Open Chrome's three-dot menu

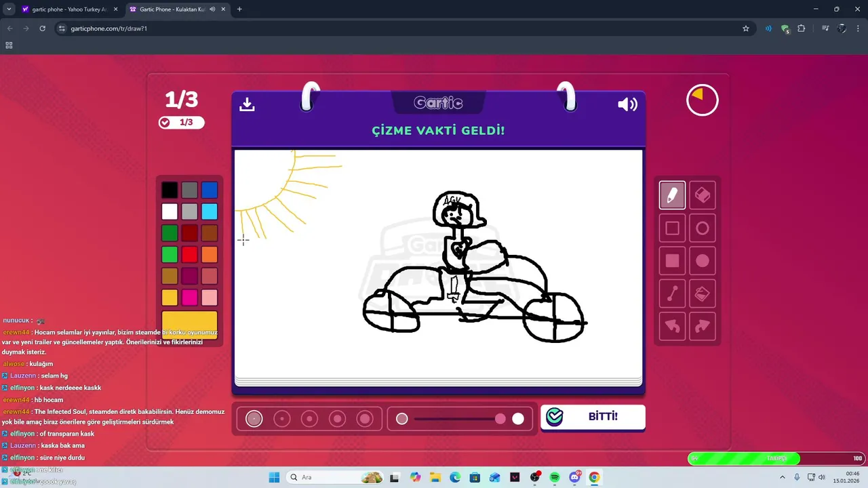click(858, 28)
